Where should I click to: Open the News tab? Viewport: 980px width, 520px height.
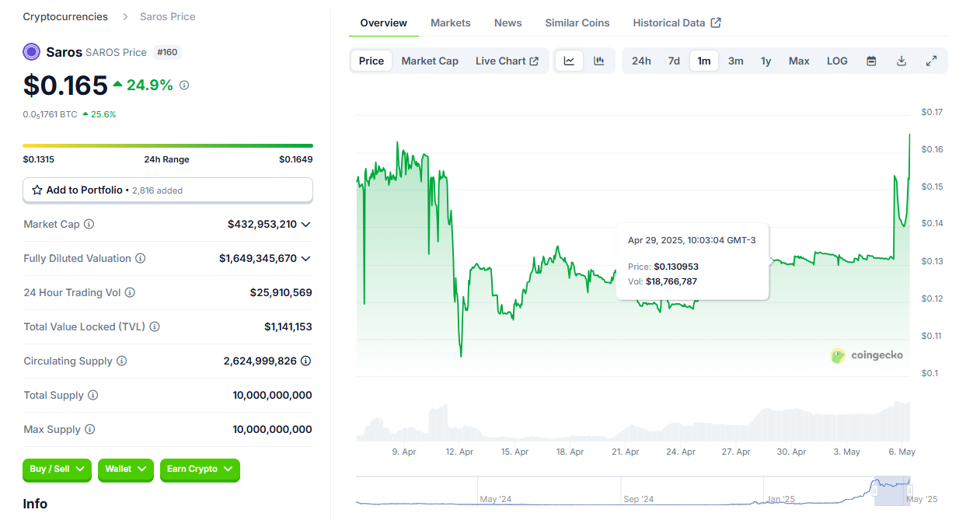pyautogui.click(x=508, y=23)
